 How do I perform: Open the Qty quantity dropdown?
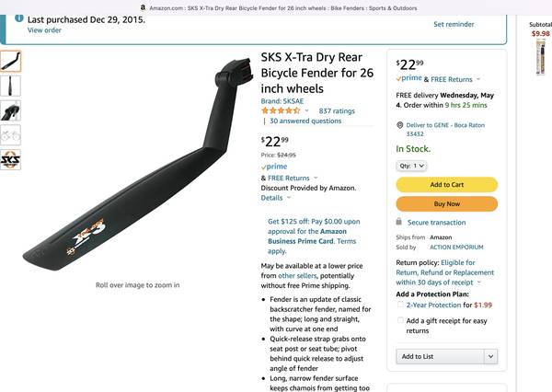412,166
